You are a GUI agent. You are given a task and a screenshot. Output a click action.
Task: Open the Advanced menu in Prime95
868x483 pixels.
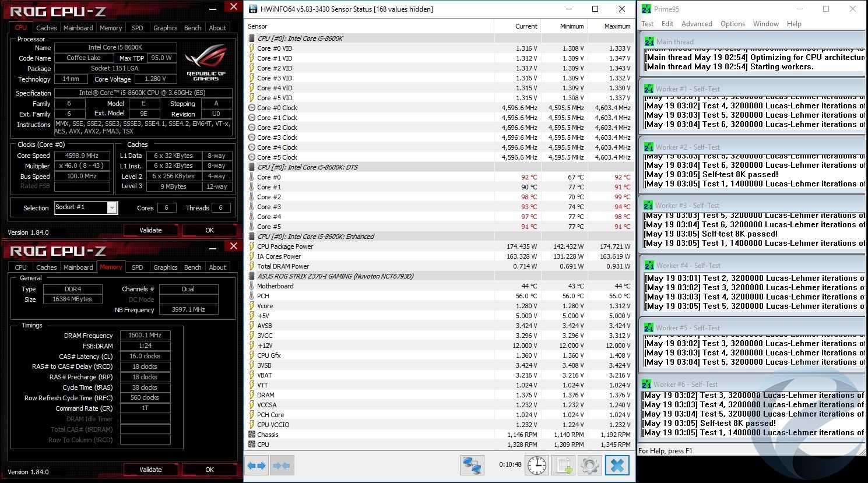pyautogui.click(x=697, y=24)
